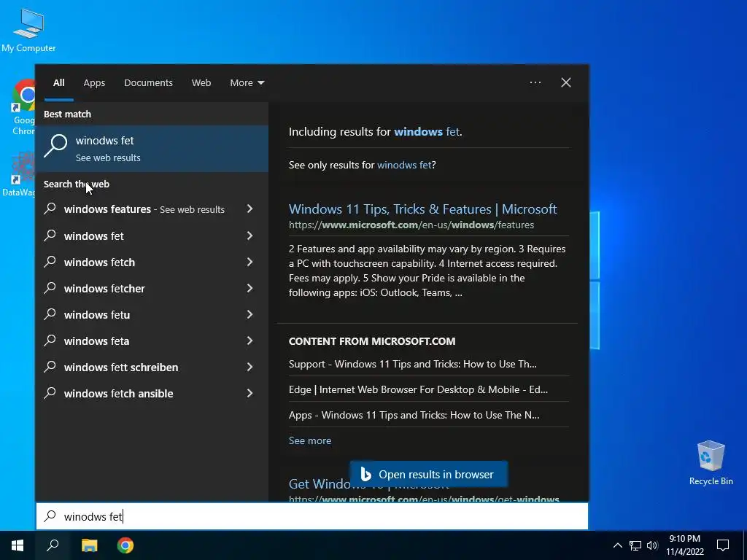The image size is (747, 560).
Task: Expand arrow for 'windows fetch ansible'
Action: pos(249,393)
